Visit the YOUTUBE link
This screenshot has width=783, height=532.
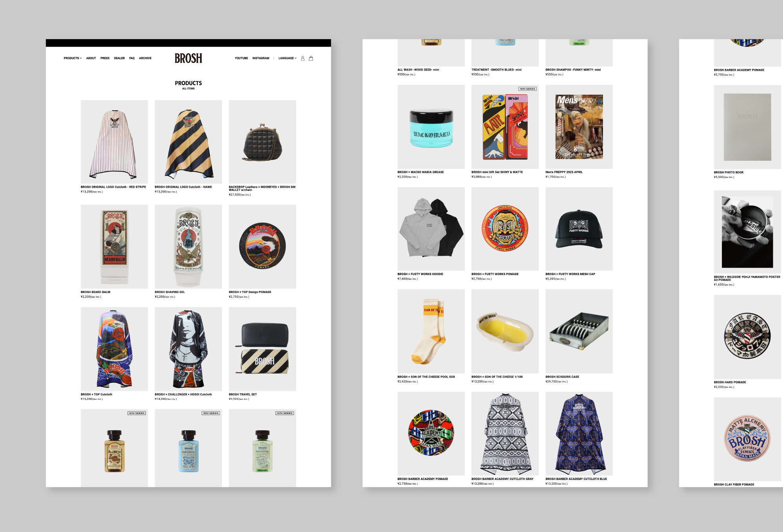click(x=241, y=58)
